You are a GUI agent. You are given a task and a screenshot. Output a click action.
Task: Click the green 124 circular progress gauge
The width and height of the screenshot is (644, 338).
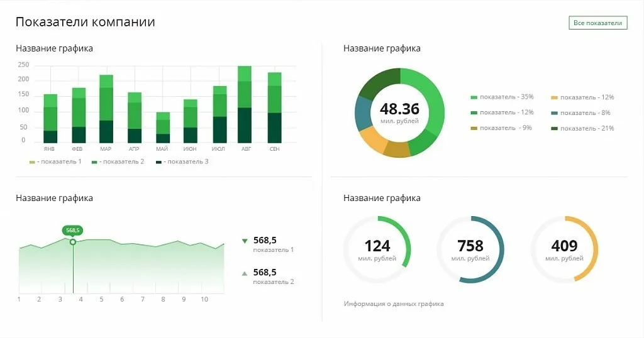pyautogui.click(x=377, y=249)
